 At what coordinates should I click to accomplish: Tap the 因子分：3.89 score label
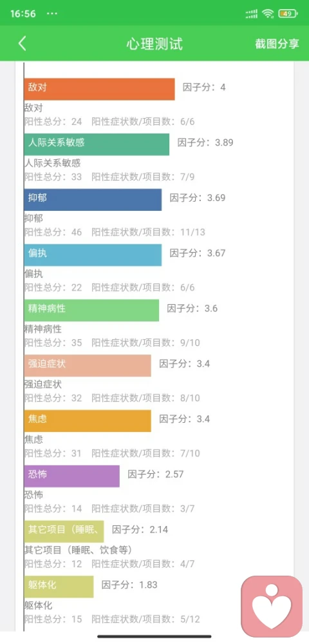click(205, 142)
